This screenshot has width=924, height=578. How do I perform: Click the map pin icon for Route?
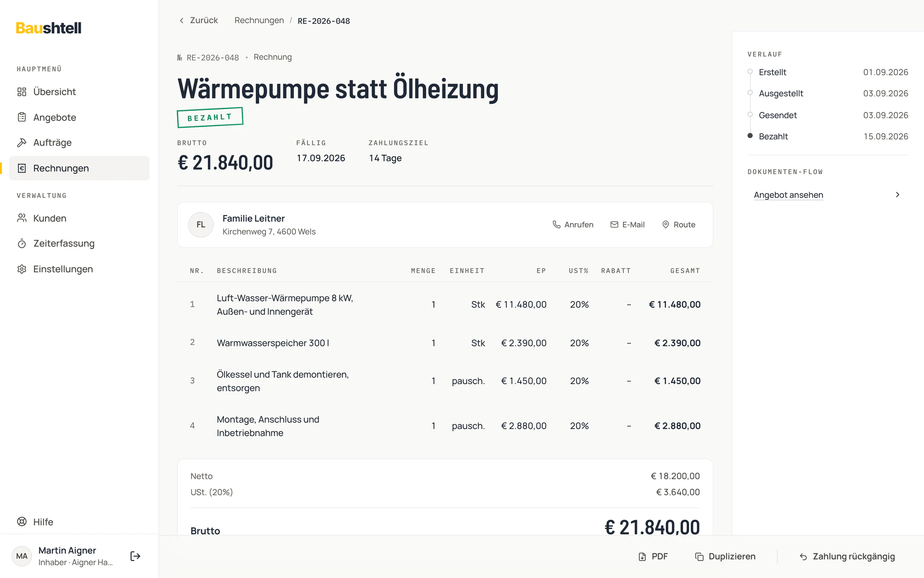(x=666, y=225)
